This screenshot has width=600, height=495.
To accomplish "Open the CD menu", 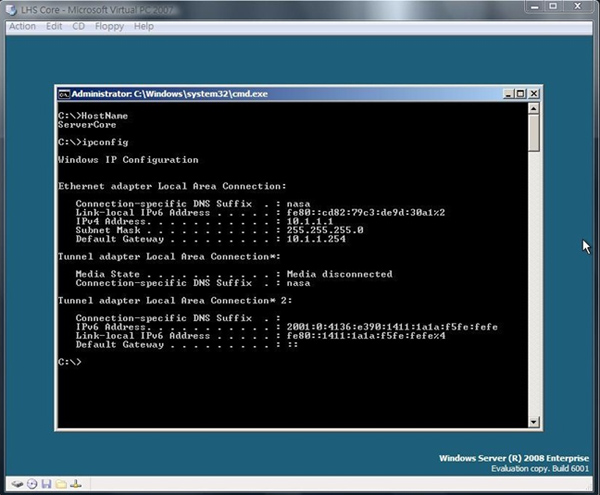I will tap(78, 26).
